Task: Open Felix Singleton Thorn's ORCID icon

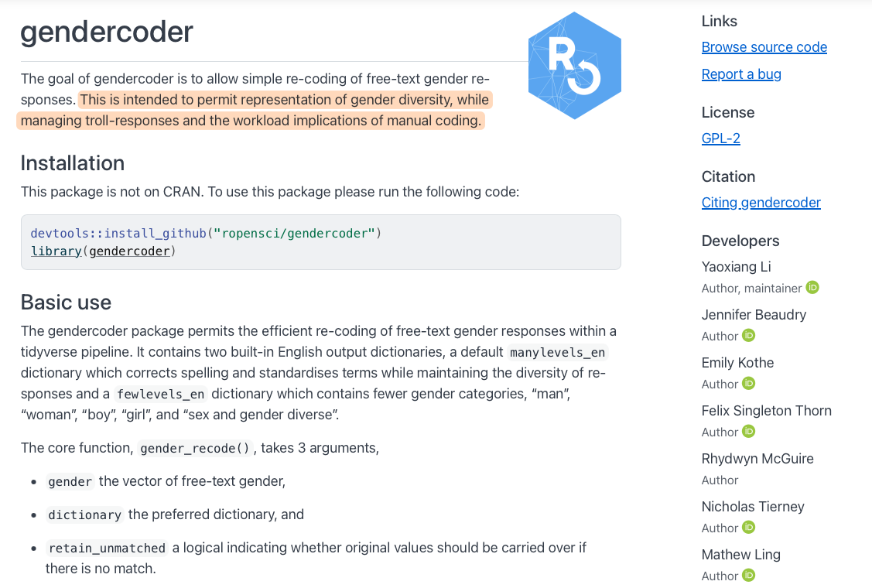Action: click(x=748, y=432)
